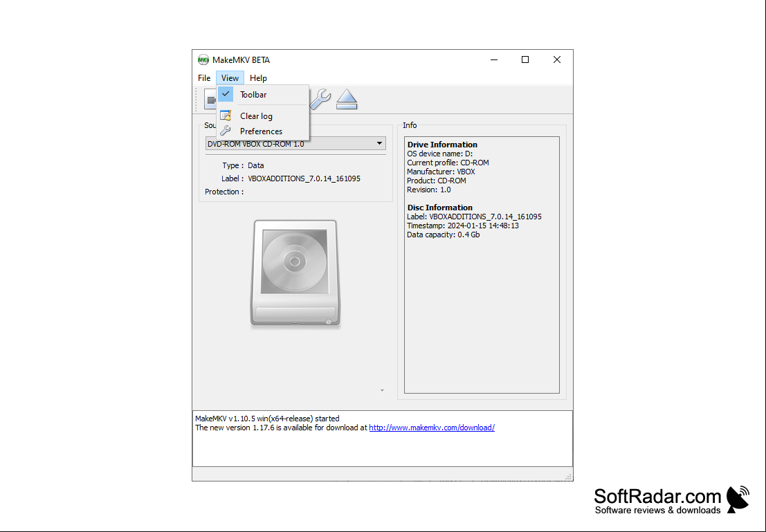This screenshot has height=532, width=766.
Task: Open Preferences from the View menu
Action: tap(263, 131)
